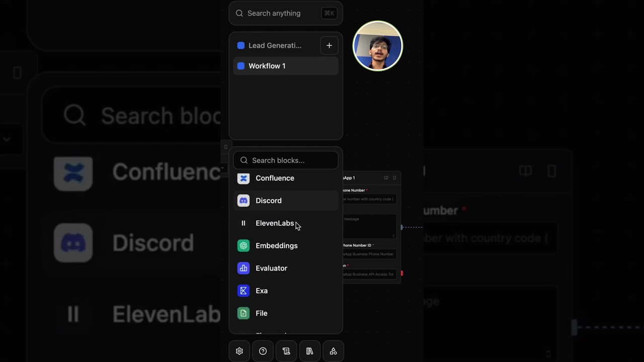Click the WhatsApp 1 block title
Viewport: 644px width, 362px height.
click(x=349, y=178)
